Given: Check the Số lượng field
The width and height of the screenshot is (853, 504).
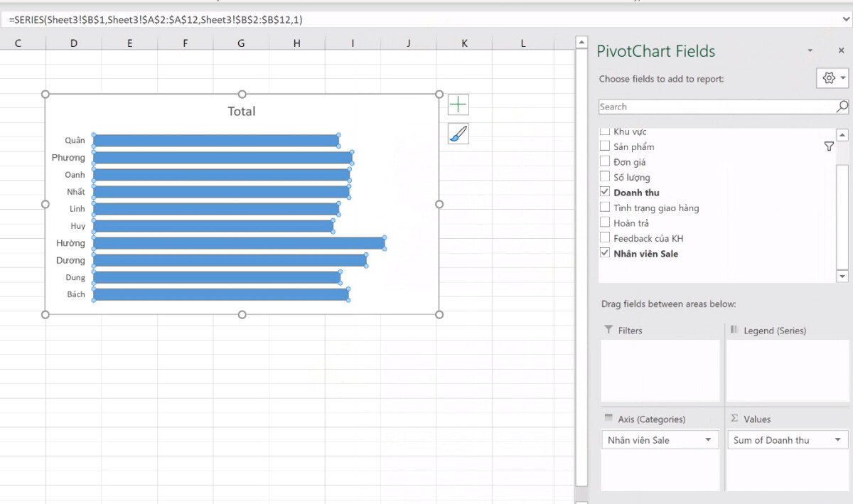Looking at the screenshot, I should click(605, 176).
